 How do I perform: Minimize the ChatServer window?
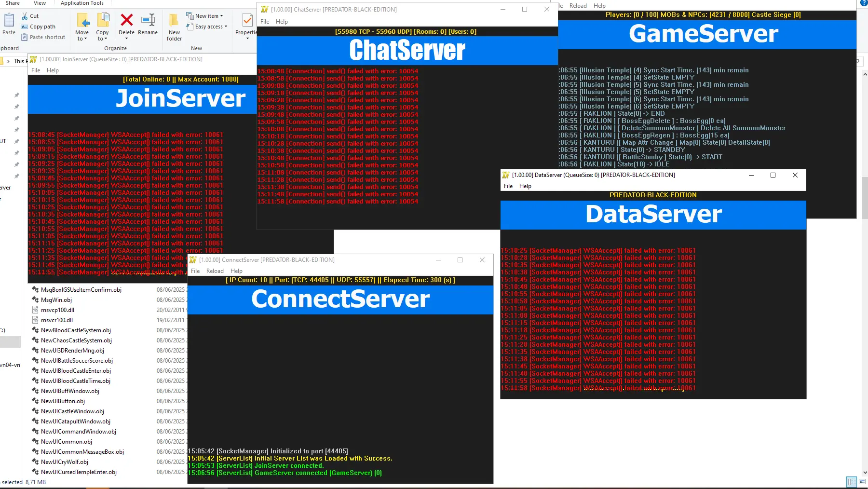[503, 9]
